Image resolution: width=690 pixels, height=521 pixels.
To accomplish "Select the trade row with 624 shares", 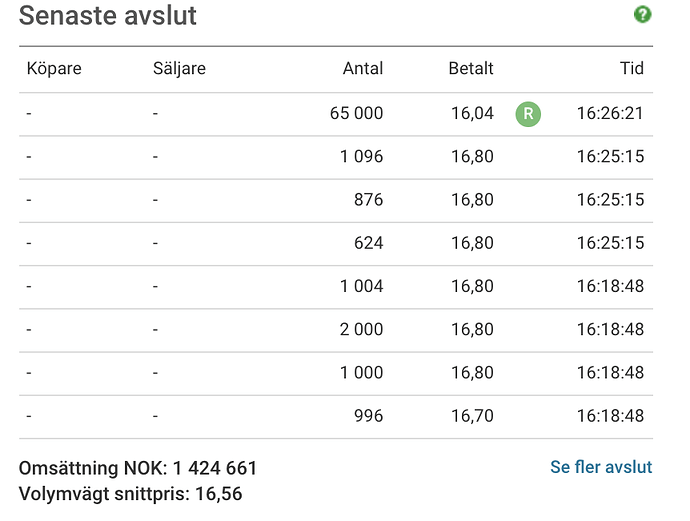I will [x=336, y=243].
